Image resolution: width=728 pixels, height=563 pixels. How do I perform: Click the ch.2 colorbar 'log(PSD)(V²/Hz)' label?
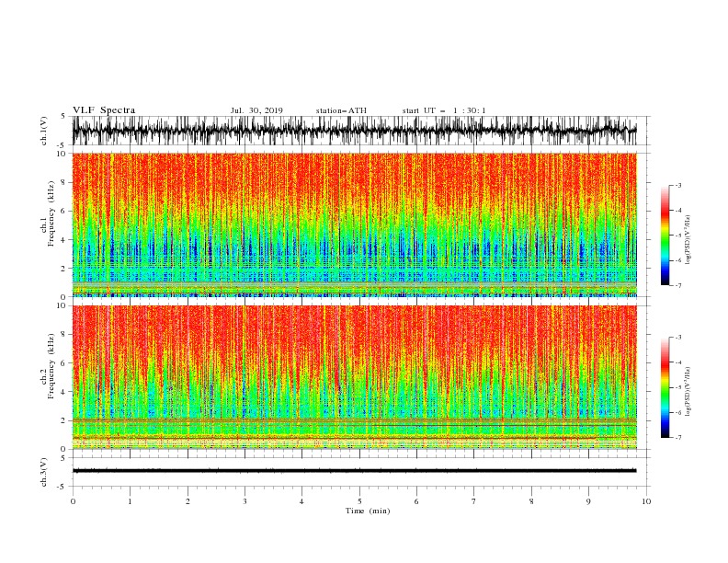pyautogui.click(x=688, y=391)
